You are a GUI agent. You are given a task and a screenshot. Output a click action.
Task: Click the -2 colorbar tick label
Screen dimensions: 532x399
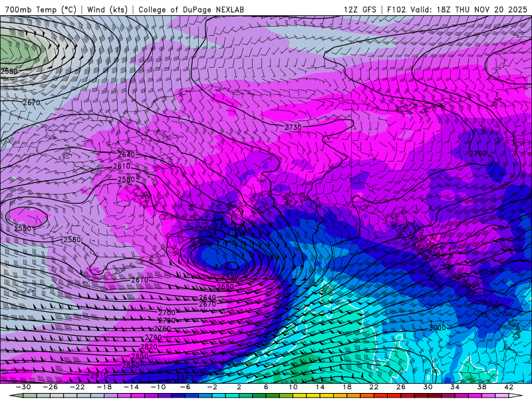(212, 387)
